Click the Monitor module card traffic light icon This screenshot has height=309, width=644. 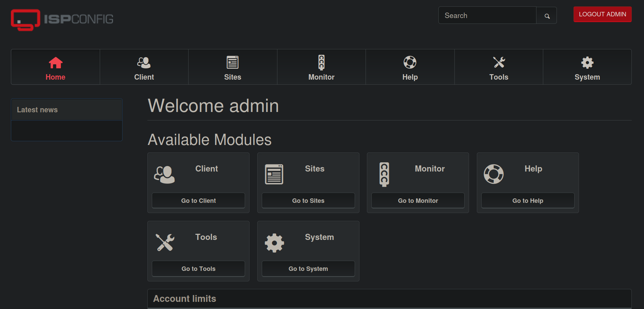tap(384, 174)
